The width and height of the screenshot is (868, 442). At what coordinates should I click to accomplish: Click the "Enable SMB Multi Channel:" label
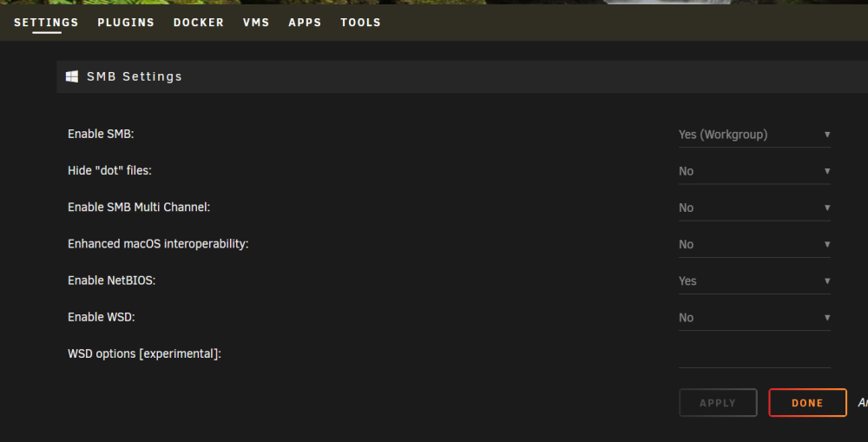pyautogui.click(x=139, y=208)
